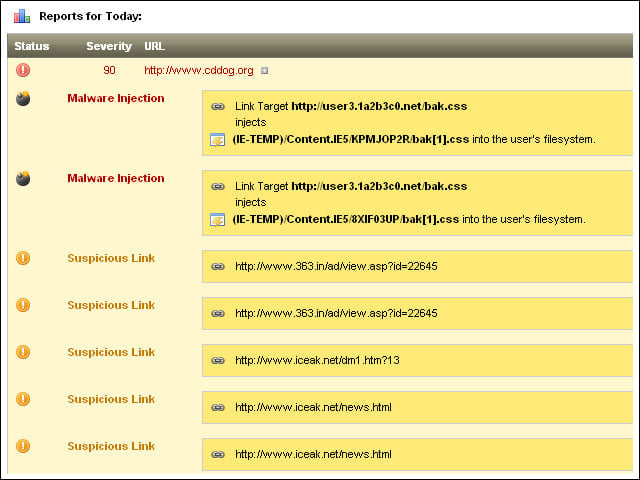
Task: Open the lower 363.in/ad/view.asp?id=22645 link
Action: pos(336,313)
